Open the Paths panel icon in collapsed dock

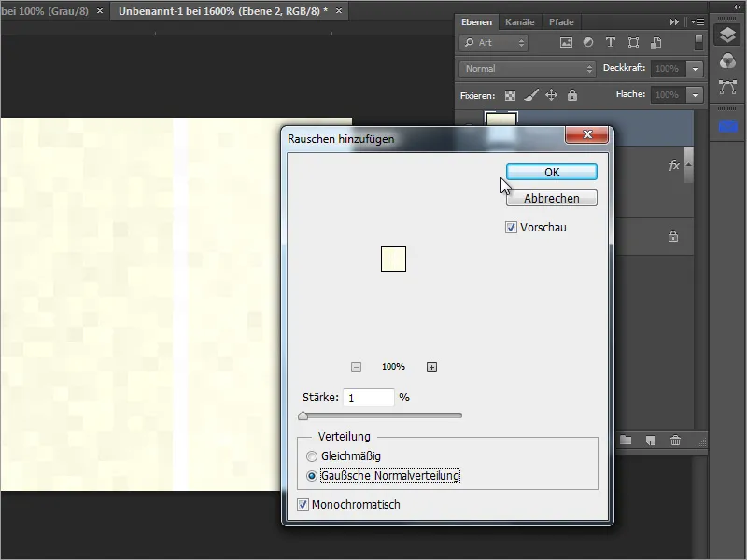click(727, 87)
